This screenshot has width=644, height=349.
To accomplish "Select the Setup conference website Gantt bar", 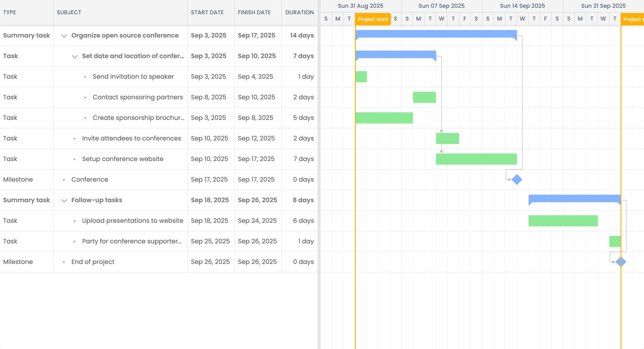I will (476, 159).
